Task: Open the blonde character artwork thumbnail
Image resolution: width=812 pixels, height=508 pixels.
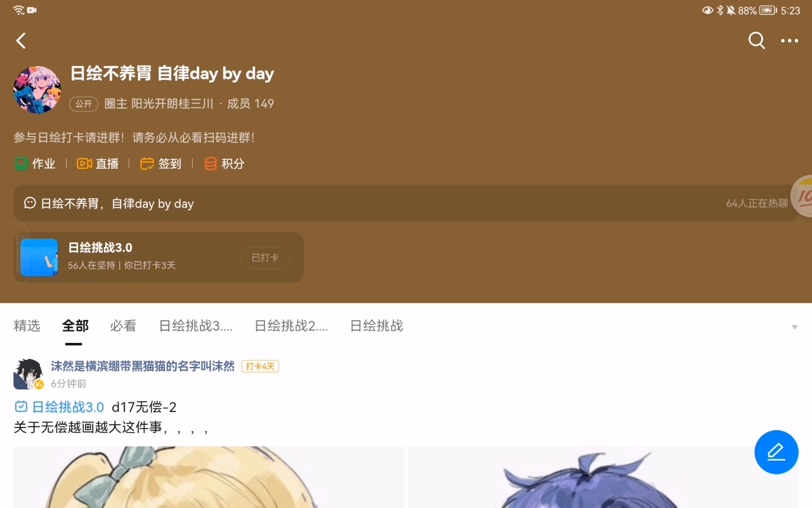Action: tap(209, 477)
